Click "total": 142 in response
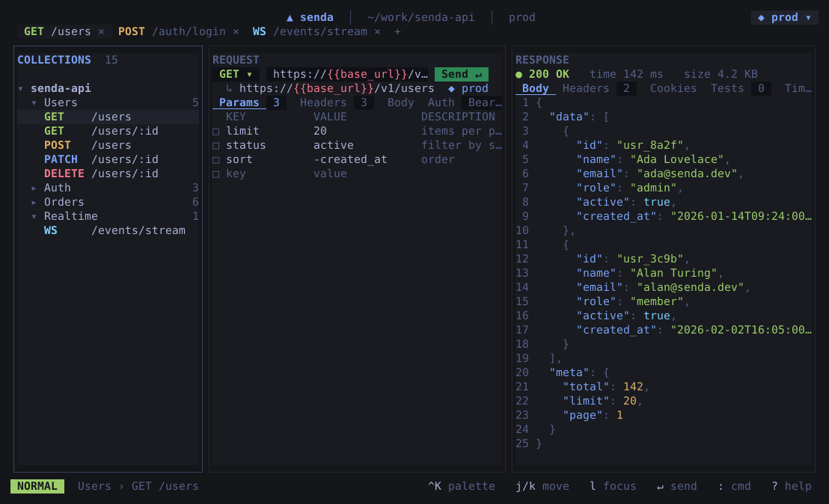Screen dimensions: 829x504 coord(603,387)
